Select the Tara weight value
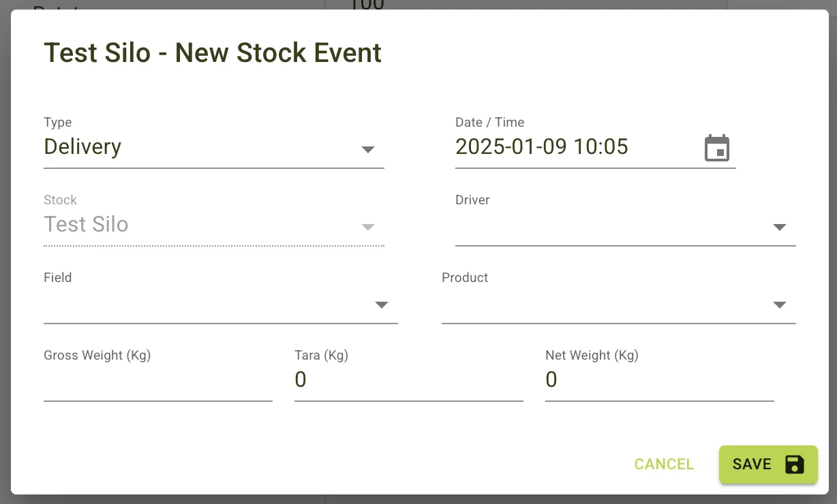Viewport: 837px width, 504px height. [x=301, y=380]
